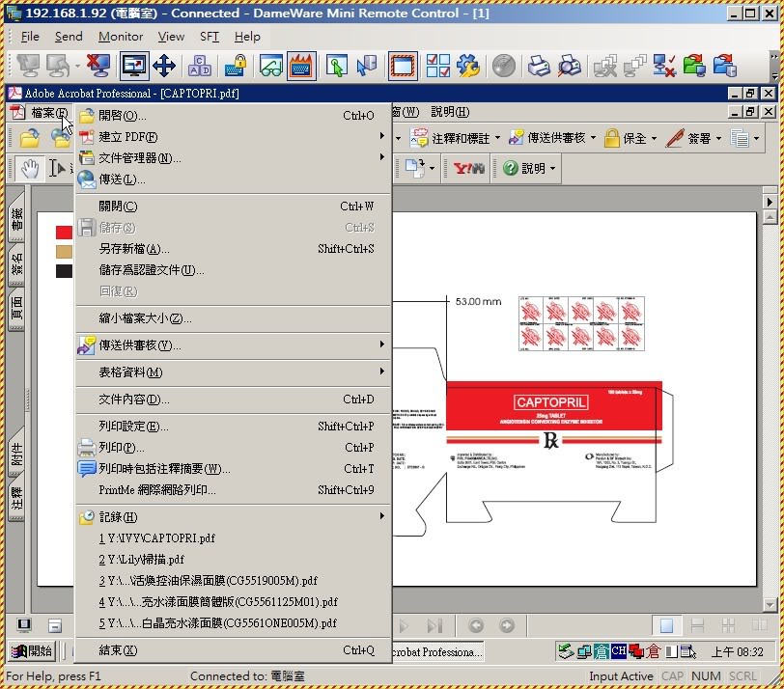
Task: Open 文件管理器(N) submenu
Action: coord(233,158)
